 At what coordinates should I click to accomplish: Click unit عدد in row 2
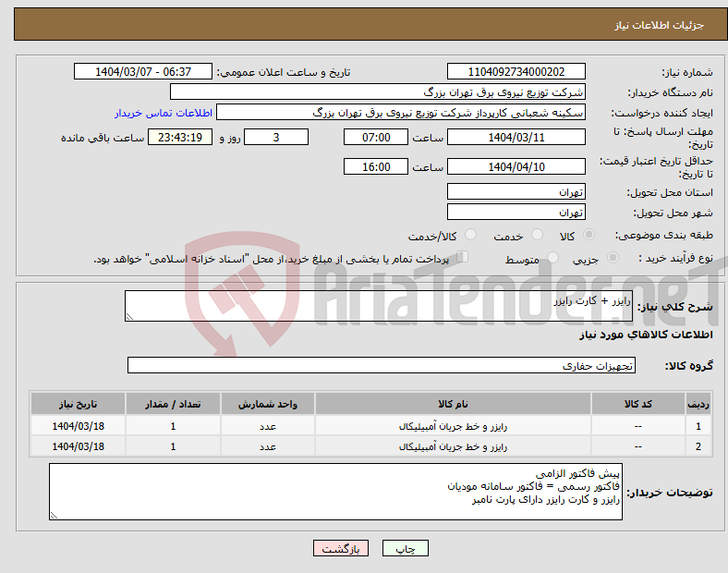268,446
